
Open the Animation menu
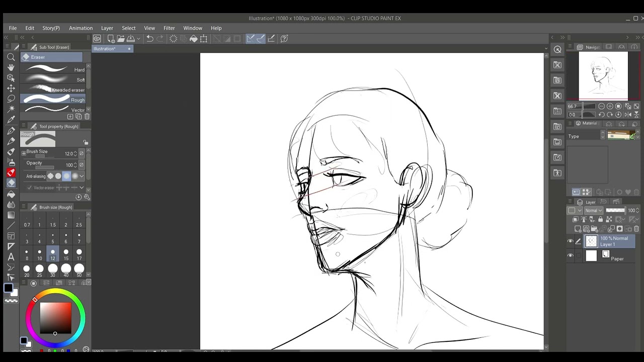click(x=80, y=28)
